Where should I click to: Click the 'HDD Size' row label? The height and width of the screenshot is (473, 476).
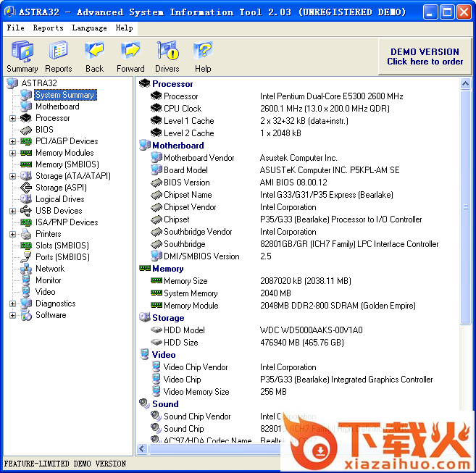pos(181,343)
